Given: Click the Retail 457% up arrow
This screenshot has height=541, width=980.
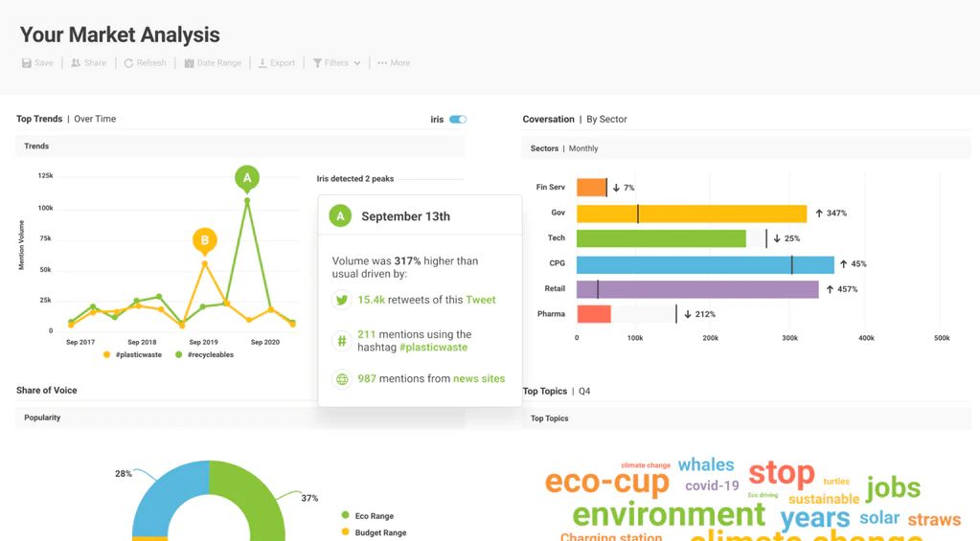Looking at the screenshot, I should tap(830, 289).
